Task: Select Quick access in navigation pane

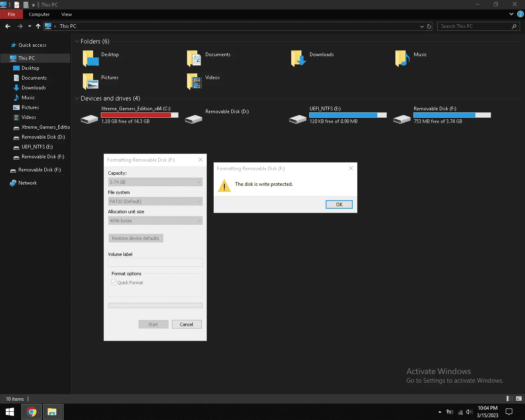Action: click(x=32, y=45)
